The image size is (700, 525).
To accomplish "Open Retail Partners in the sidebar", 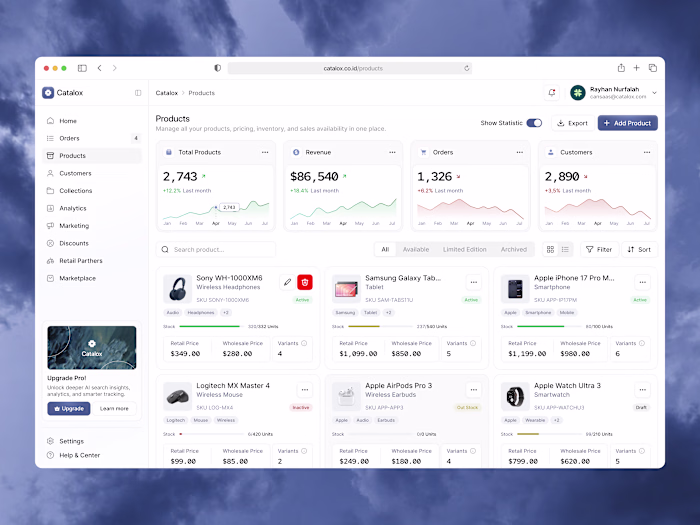I will (x=92, y=260).
